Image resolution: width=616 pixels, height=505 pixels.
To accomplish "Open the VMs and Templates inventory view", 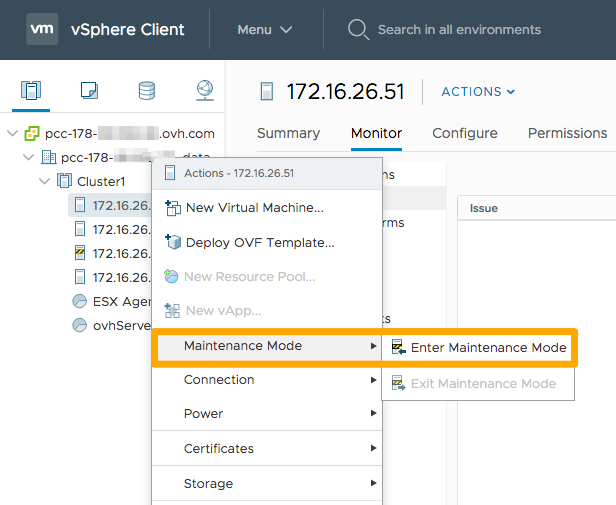I will click(89, 91).
